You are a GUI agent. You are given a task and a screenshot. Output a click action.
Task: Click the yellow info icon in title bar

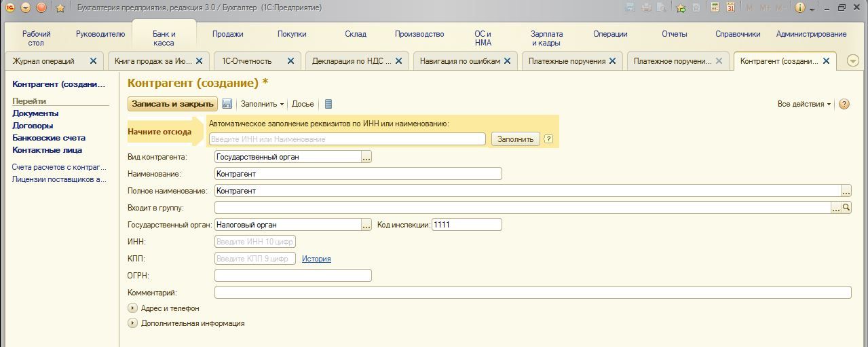pos(799,8)
